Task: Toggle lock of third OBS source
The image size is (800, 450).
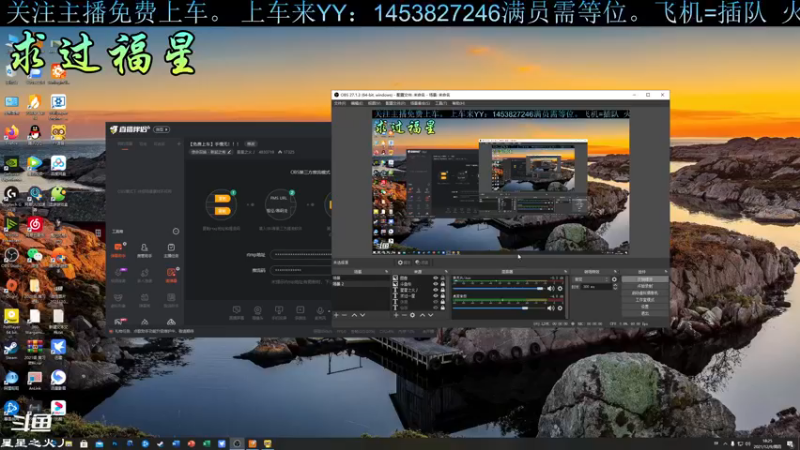Action: click(x=442, y=290)
